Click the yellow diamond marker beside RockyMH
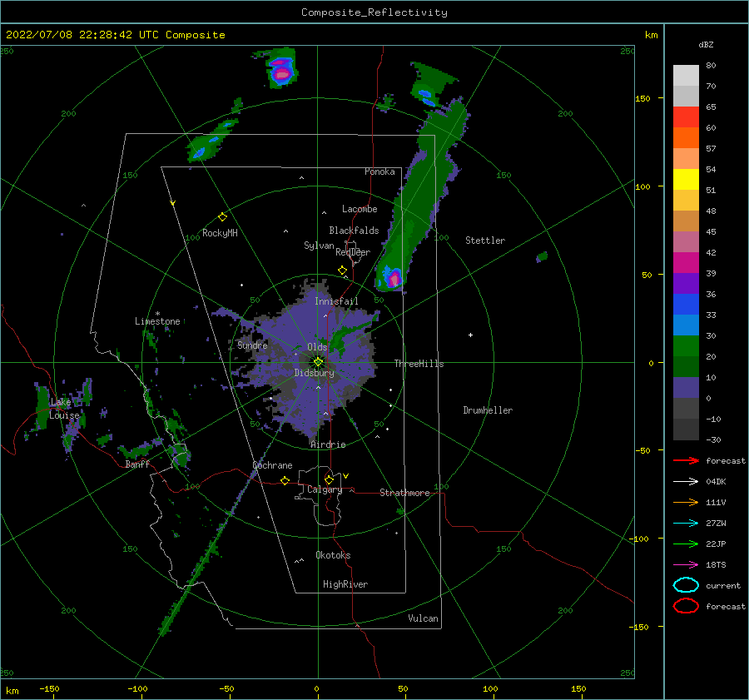 [x=222, y=217]
